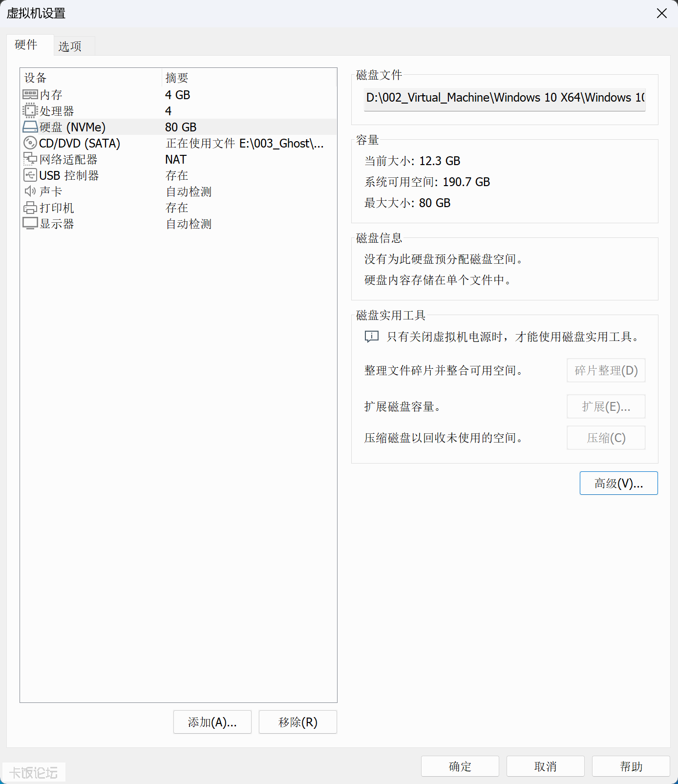
Task: Click the network adapter (网络适配器) icon
Action: tap(30, 159)
